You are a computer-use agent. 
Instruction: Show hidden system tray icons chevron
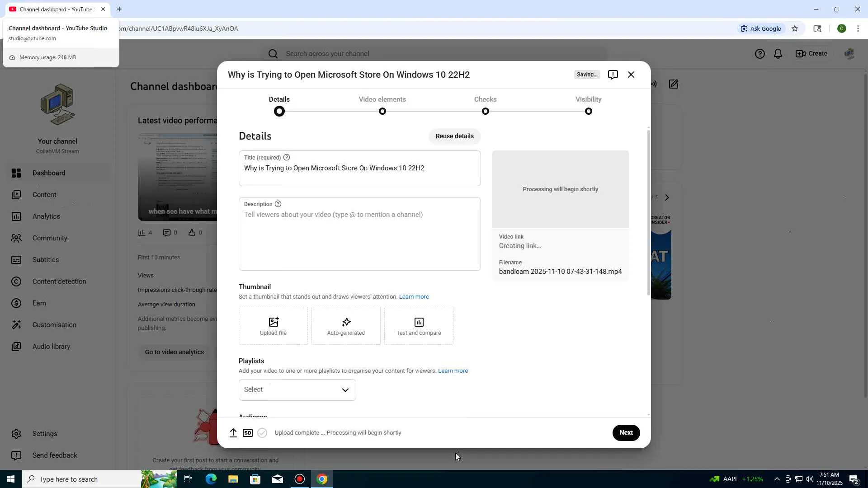click(x=777, y=479)
